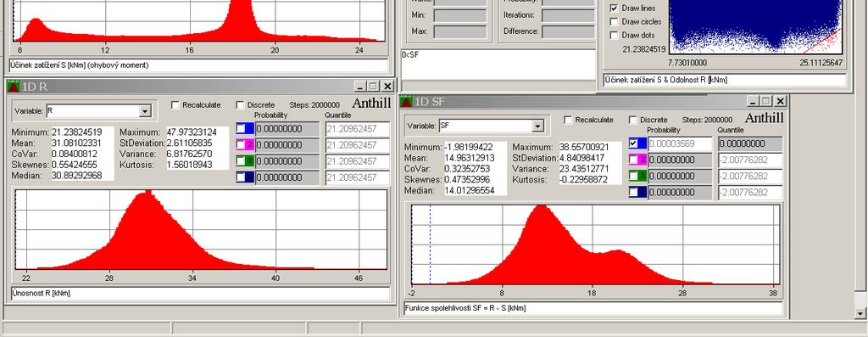Maximize the 1D SF window
The width and height of the screenshot is (868, 337).
[766, 101]
